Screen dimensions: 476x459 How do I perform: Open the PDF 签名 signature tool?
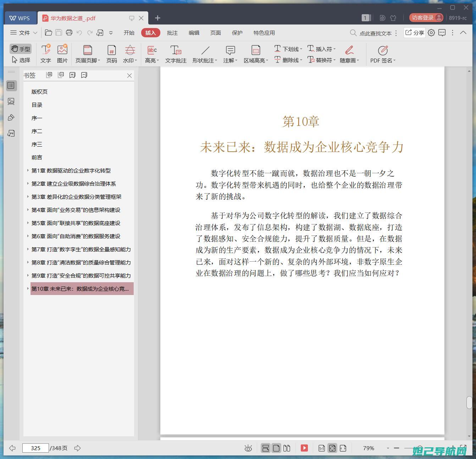pyautogui.click(x=383, y=54)
